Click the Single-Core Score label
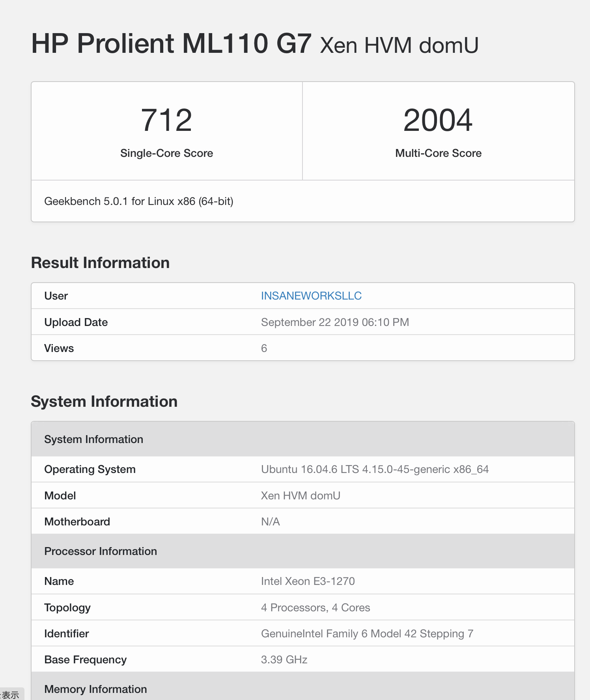 [x=166, y=153]
